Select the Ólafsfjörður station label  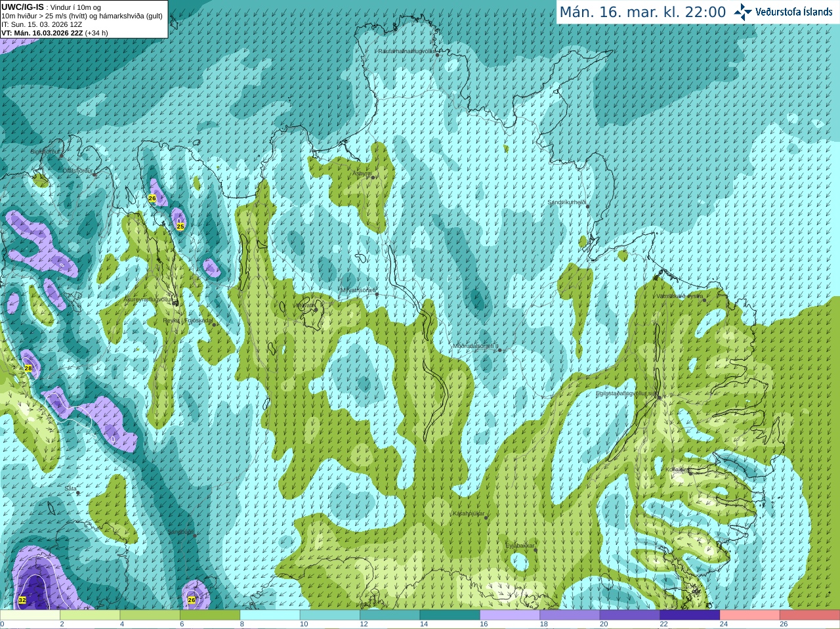click(x=77, y=171)
